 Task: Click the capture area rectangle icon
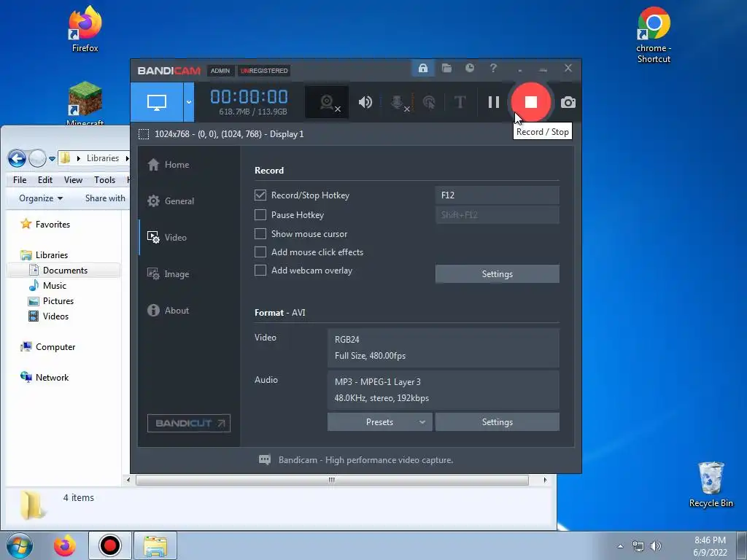[x=144, y=134]
